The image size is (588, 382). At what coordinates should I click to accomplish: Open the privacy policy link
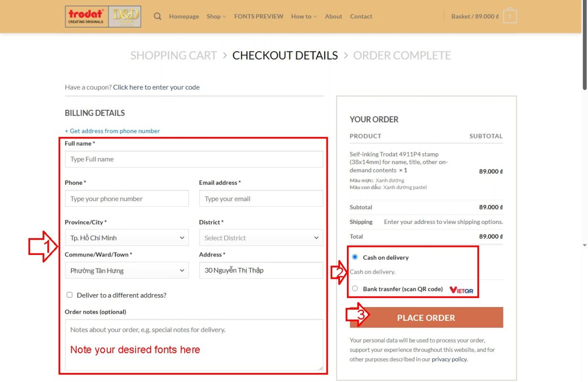coord(449,359)
